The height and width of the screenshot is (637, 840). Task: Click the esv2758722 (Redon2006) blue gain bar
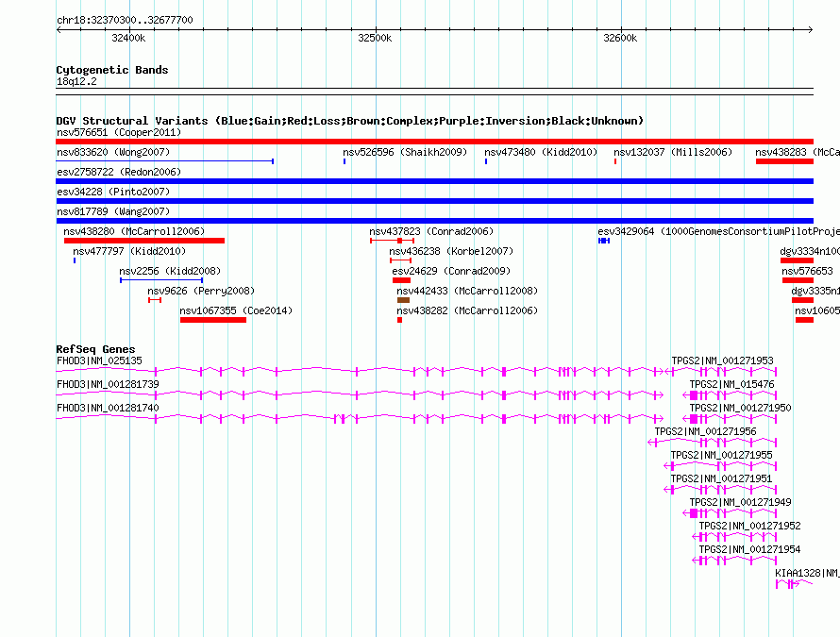click(x=434, y=181)
